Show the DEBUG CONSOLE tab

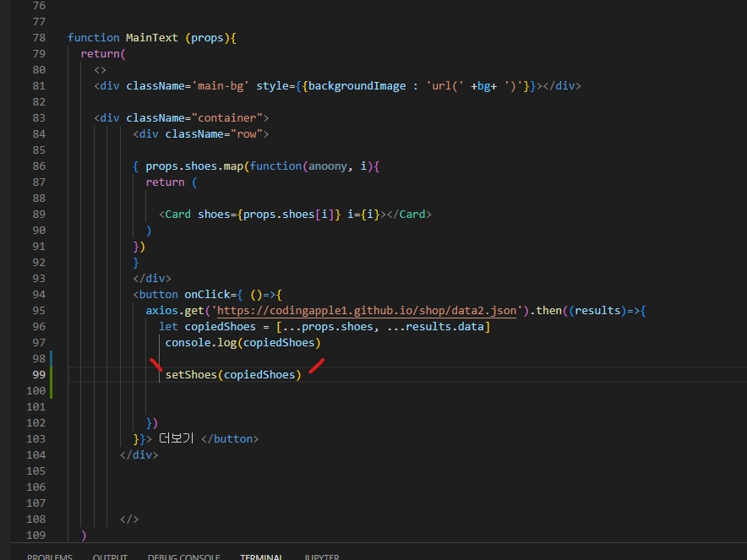pos(184,556)
